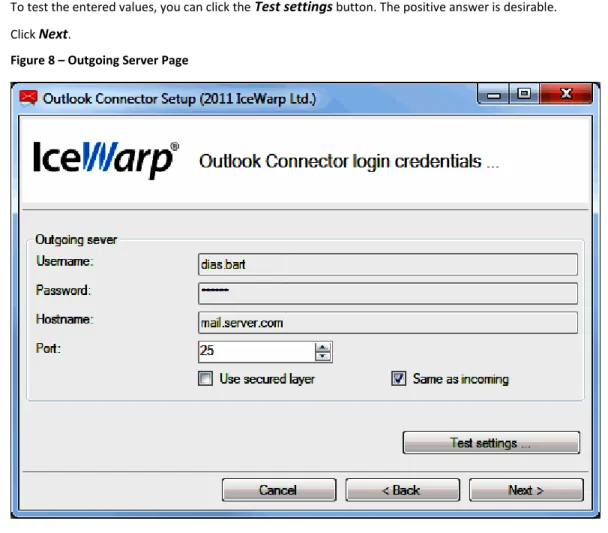Click the Password: label
Screen dimensions: 608x533
(x=63, y=290)
